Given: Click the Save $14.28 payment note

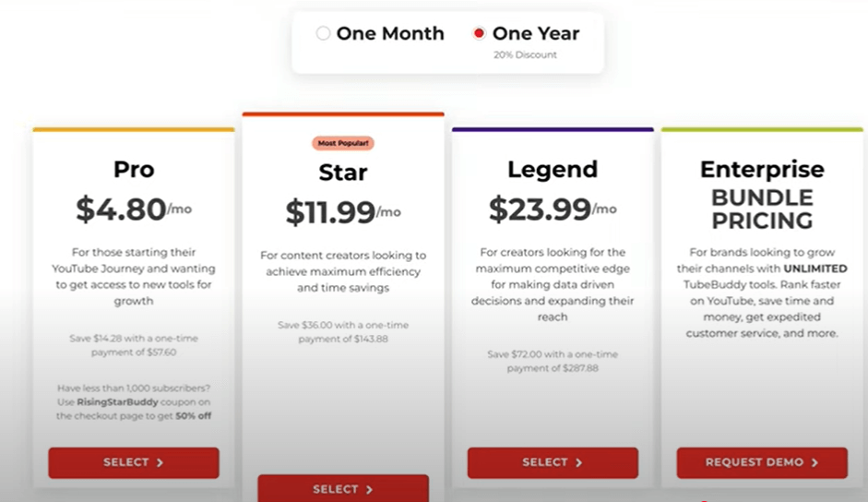Looking at the screenshot, I should 134,345.
